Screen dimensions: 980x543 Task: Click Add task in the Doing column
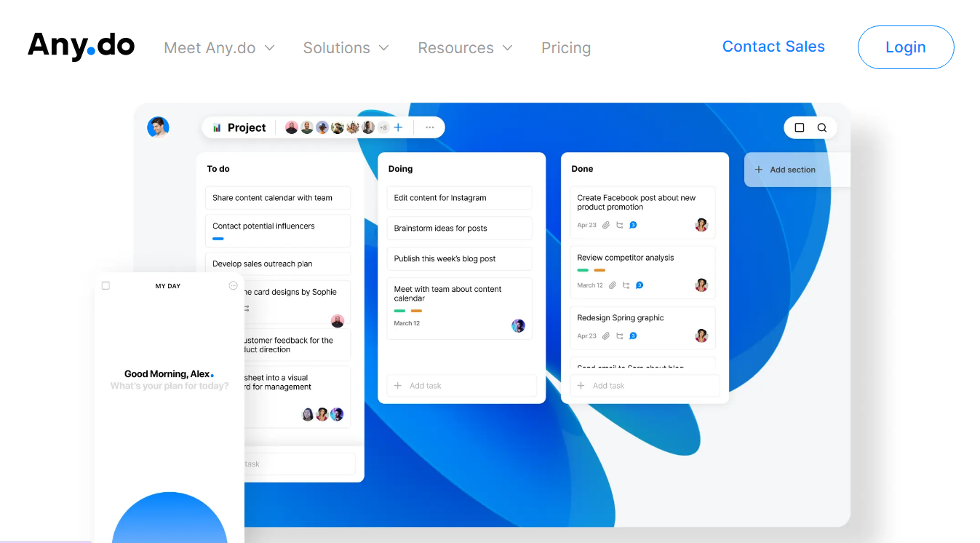[x=462, y=386]
